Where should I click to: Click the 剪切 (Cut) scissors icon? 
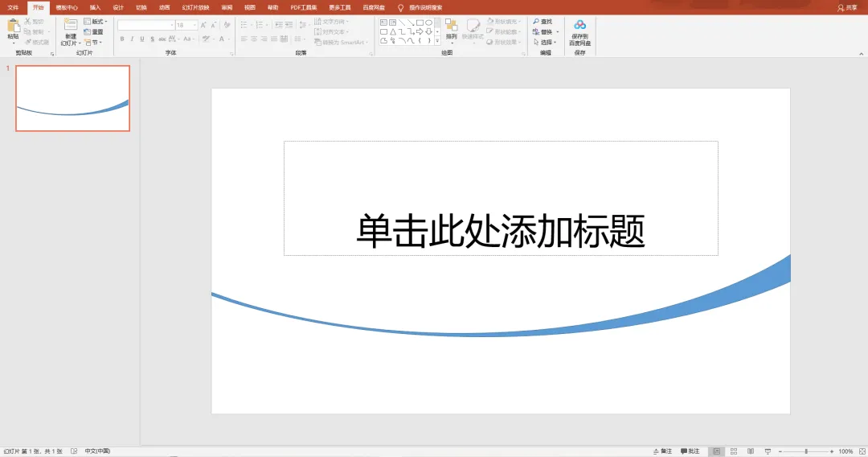click(27, 21)
